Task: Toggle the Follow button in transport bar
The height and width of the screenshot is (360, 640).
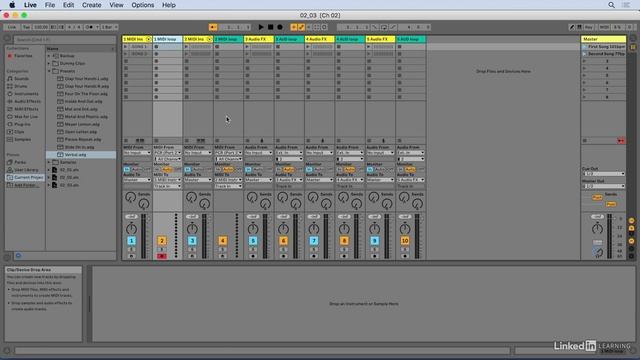Action: (x=213, y=27)
